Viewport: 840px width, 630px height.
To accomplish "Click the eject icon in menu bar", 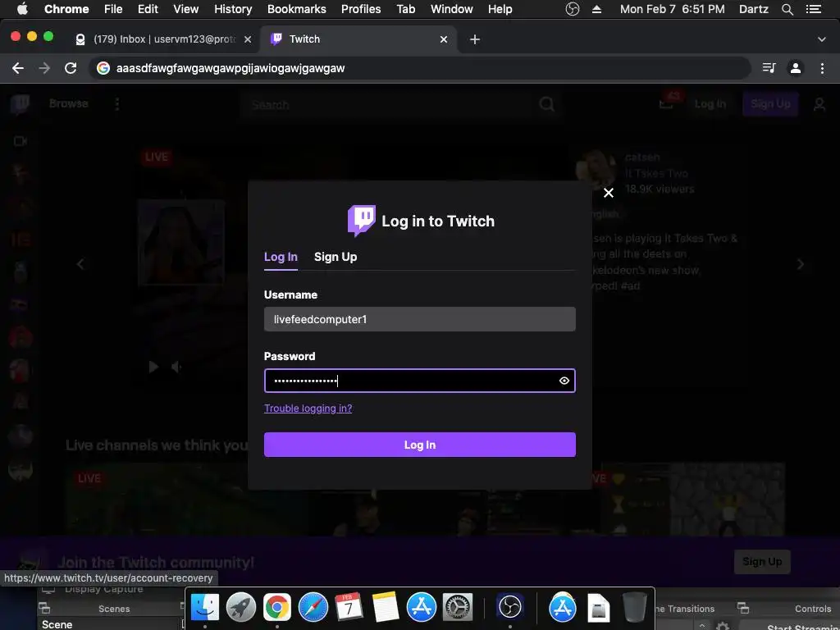I will 597,9.
